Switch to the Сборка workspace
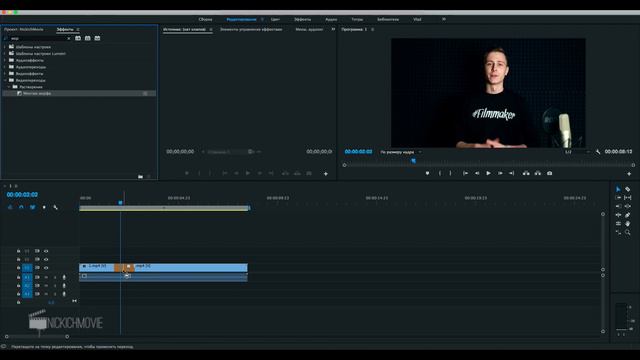The width and height of the screenshot is (640, 360). [205, 19]
